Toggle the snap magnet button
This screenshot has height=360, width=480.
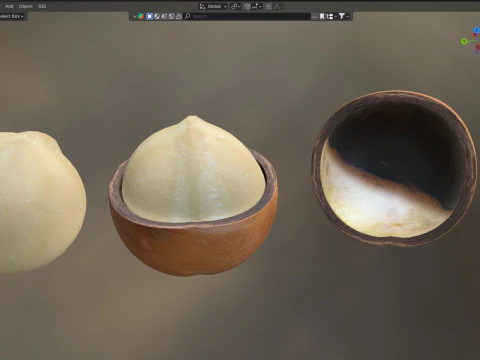click(x=247, y=6)
